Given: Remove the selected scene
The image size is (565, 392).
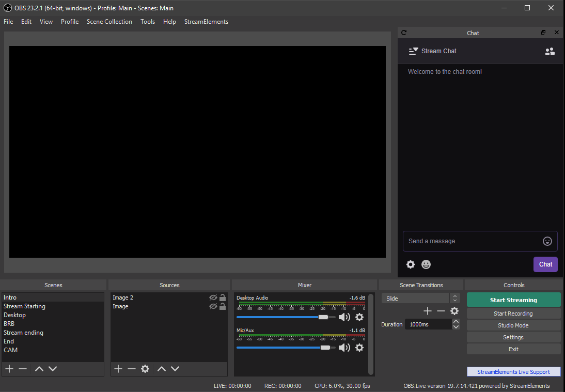Looking at the screenshot, I should click(23, 369).
